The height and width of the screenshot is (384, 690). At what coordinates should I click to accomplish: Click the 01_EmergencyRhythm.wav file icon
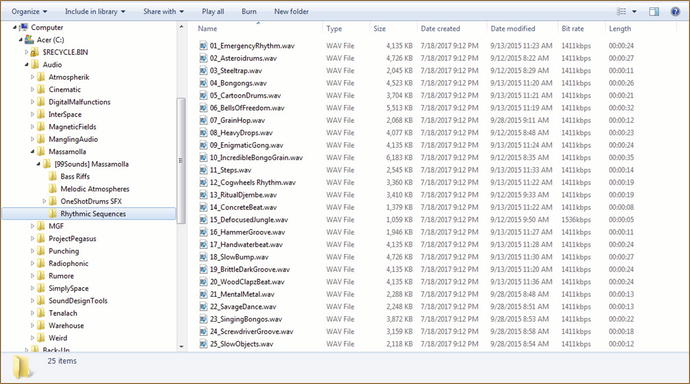pos(203,45)
